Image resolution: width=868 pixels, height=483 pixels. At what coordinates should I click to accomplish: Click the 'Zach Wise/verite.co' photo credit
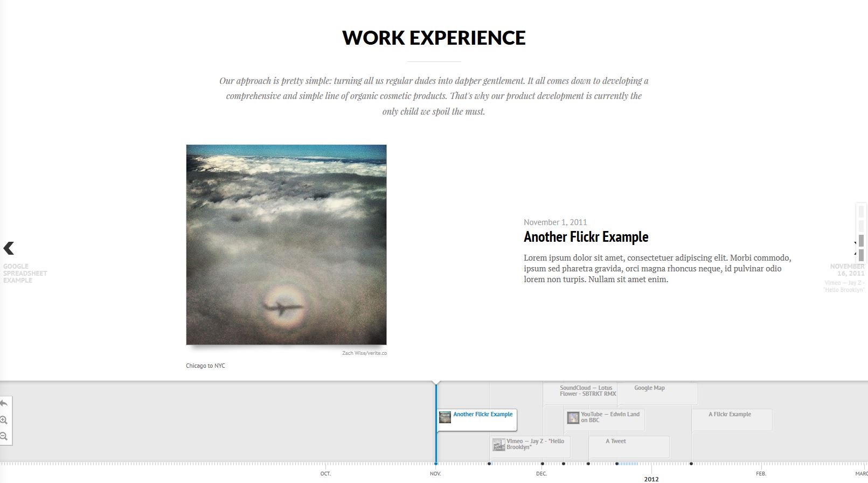coord(364,353)
